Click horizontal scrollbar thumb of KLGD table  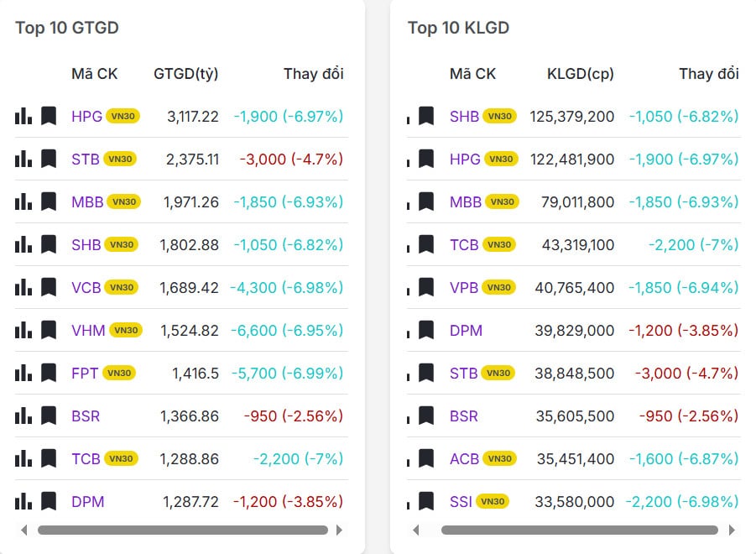579,530
